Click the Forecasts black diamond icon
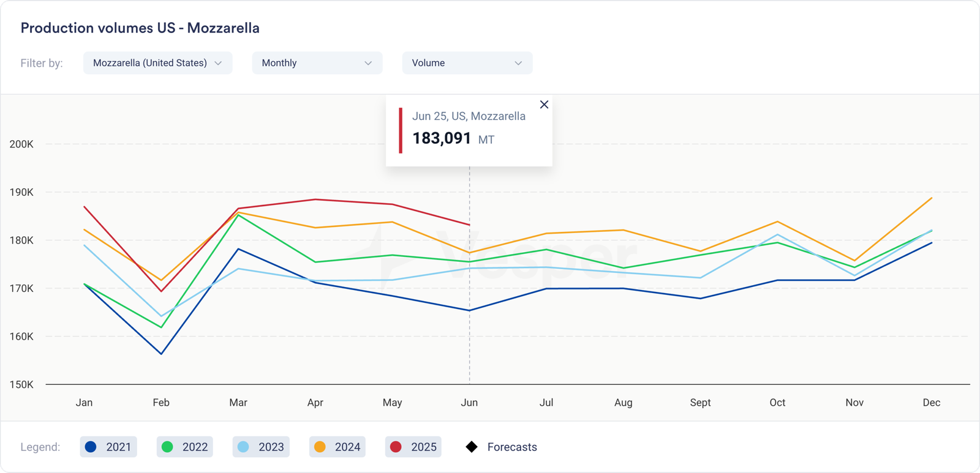 coord(472,447)
